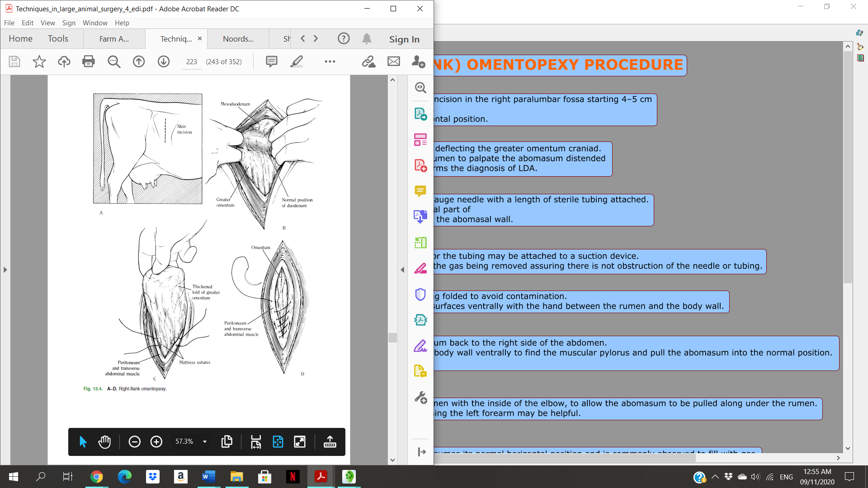The width and height of the screenshot is (868, 488).
Task: Enable the selection arrow tool
Action: tap(83, 441)
